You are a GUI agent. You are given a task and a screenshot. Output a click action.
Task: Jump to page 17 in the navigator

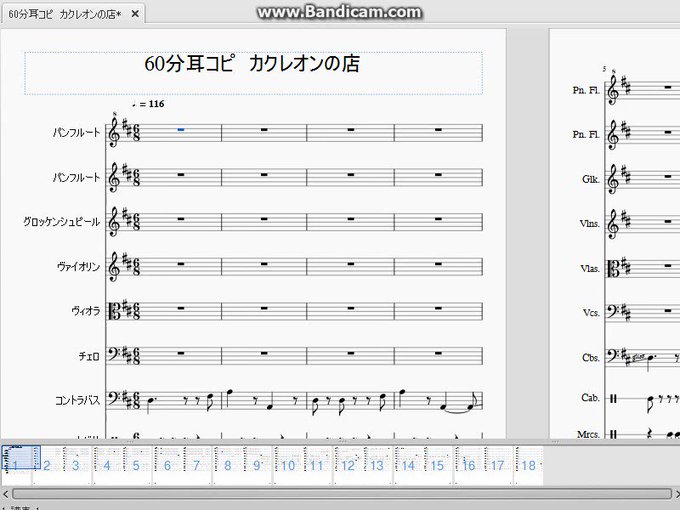[x=498, y=466]
